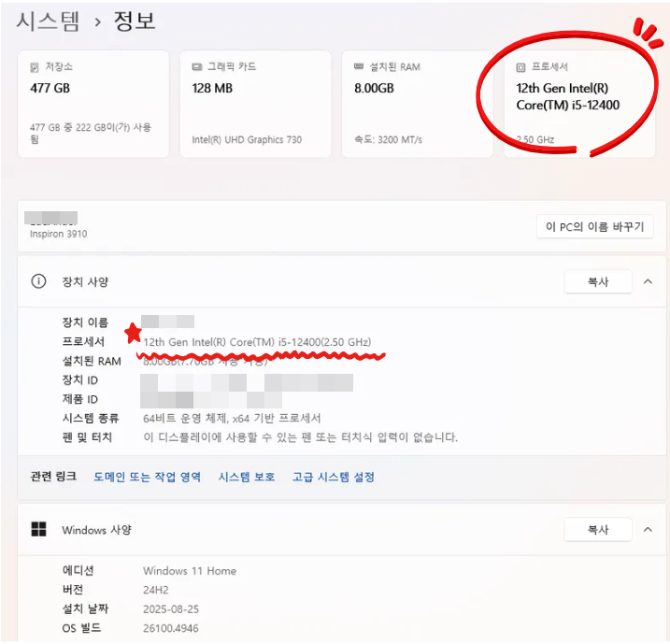Open the 고급 시스템 설정 link

point(334,477)
